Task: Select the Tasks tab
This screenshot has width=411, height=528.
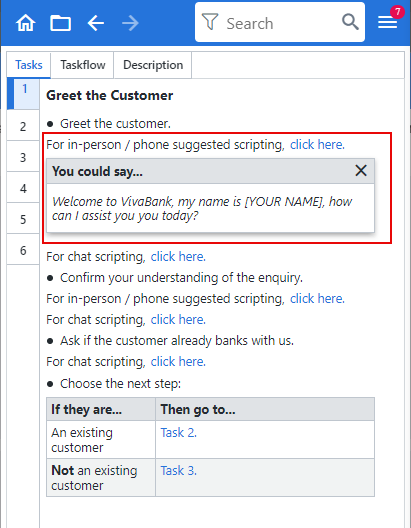Action: pos(29,65)
